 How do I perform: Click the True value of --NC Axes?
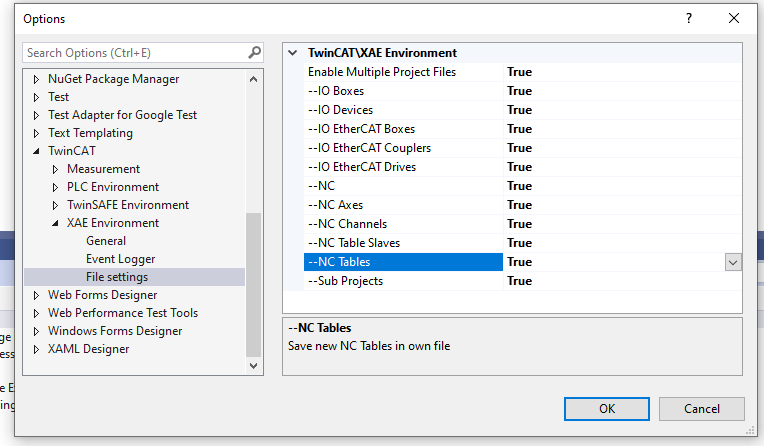coord(519,205)
